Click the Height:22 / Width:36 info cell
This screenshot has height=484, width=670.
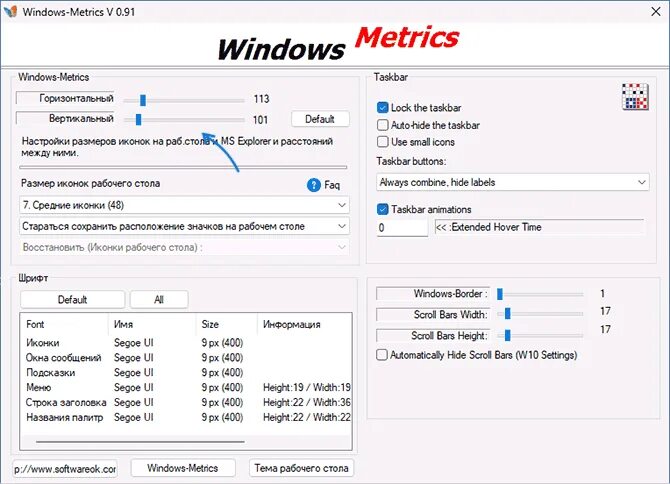(307, 402)
